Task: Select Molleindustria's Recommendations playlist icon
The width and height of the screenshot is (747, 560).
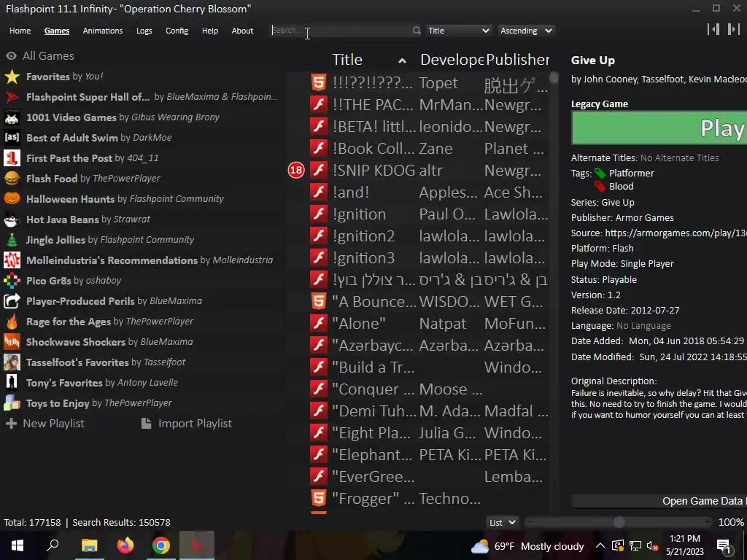Action: point(12,260)
